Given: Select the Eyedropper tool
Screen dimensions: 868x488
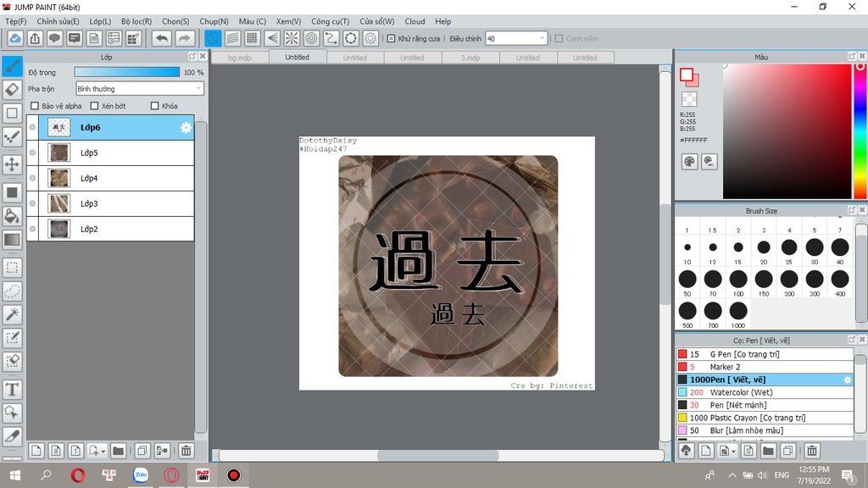Looking at the screenshot, I should coord(12,436).
